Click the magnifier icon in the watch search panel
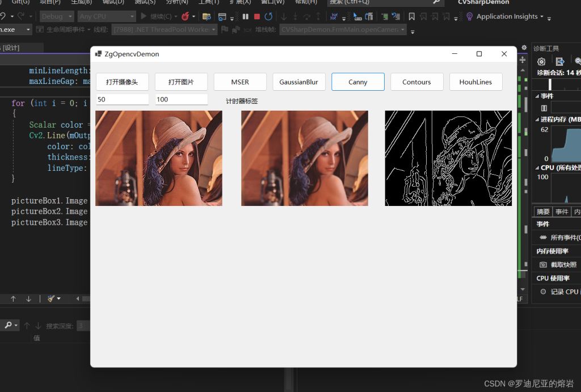The width and height of the screenshot is (581, 392). coord(8,325)
